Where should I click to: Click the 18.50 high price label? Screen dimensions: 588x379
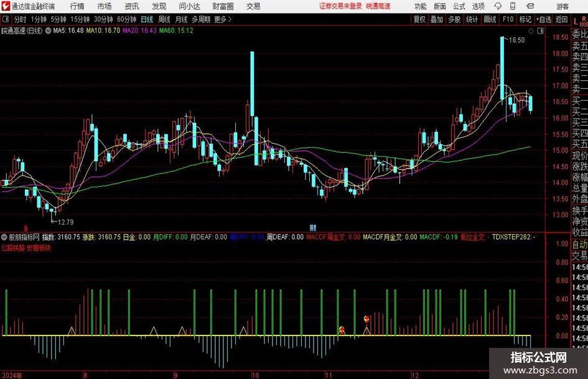pos(516,40)
